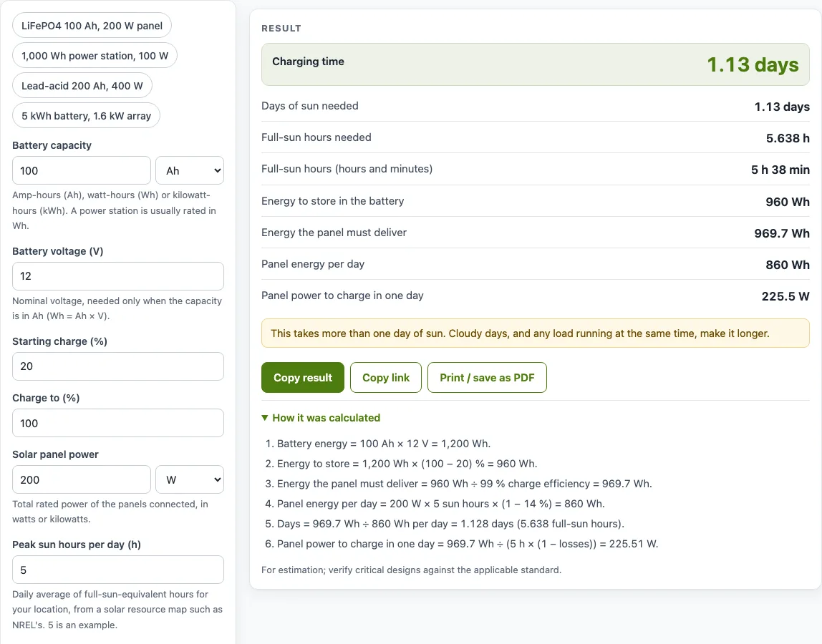Click the Solar panel power input

click(82, 479)
